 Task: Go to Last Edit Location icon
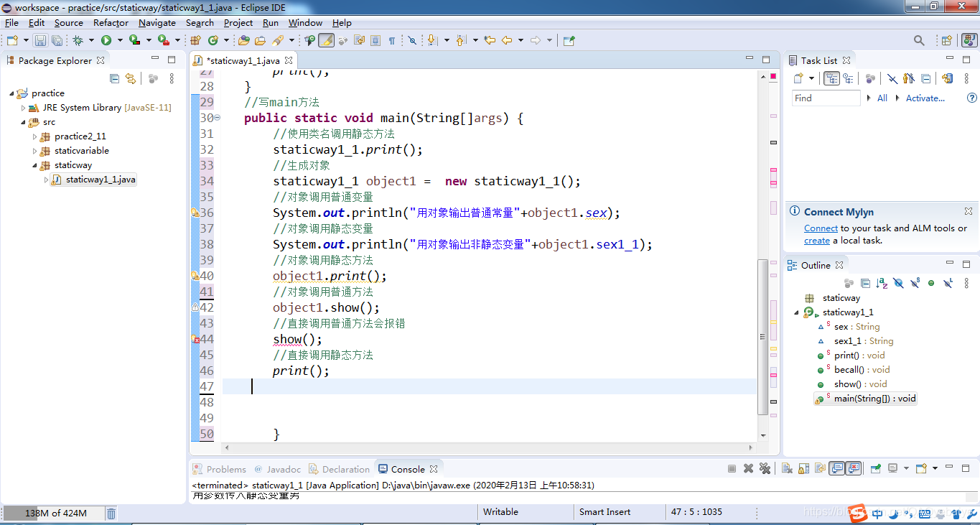(490, 41)
